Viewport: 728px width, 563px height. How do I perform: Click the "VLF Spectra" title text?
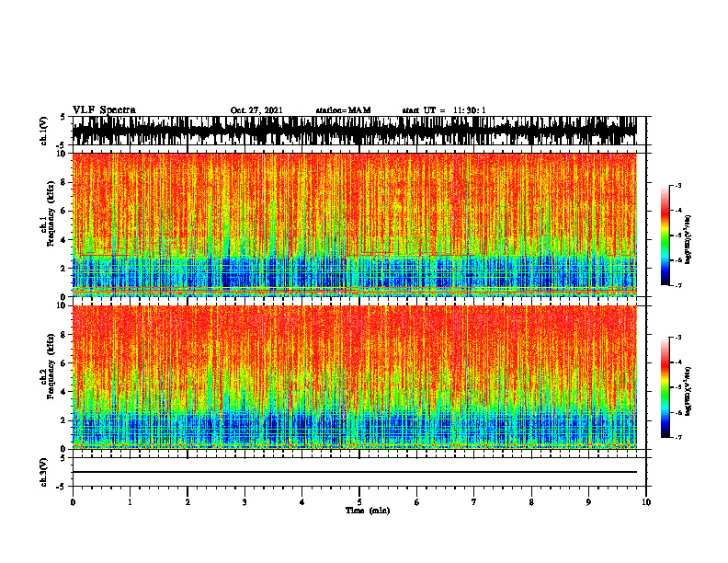[104, 110]
